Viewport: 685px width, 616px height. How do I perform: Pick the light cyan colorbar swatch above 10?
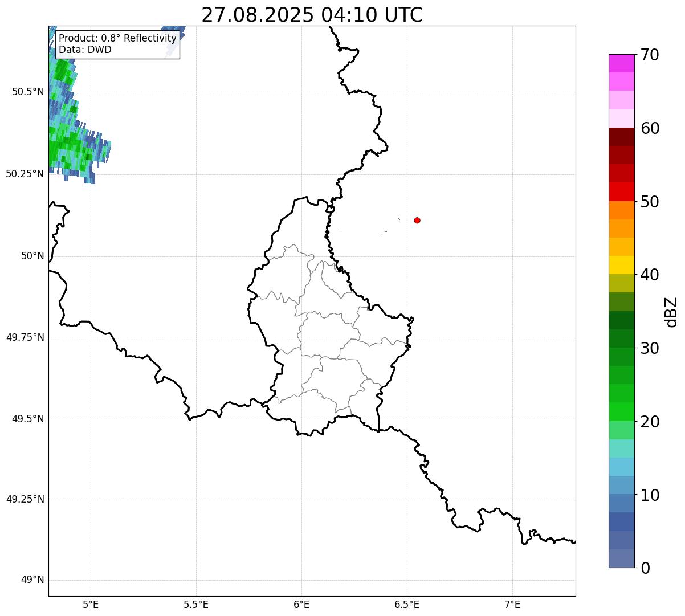(x=622, y=467)
